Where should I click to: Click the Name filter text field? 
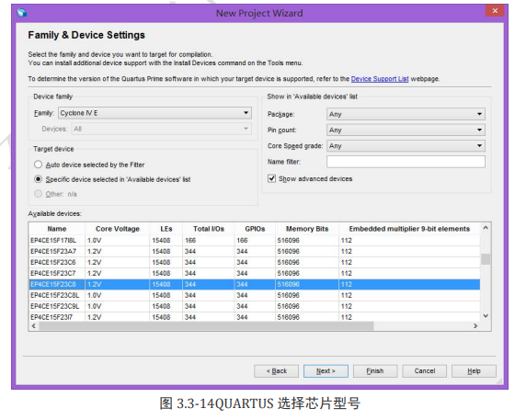tap(406, 162)
